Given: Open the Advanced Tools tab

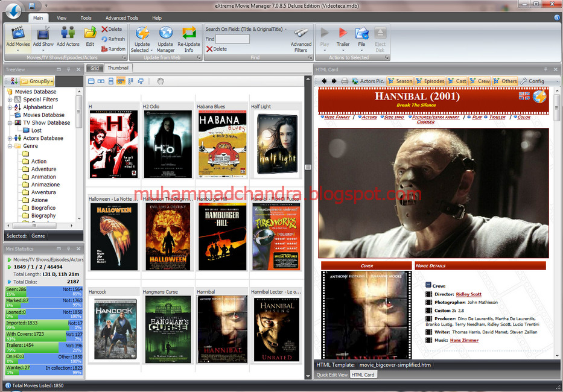Looking at the screenshot, I should tap(122, 18).
